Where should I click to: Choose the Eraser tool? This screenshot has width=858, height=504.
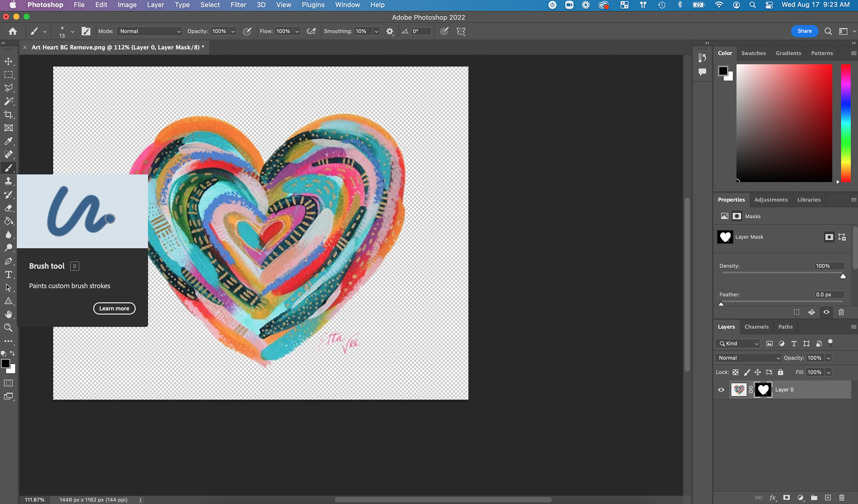[x=8, y=208]
